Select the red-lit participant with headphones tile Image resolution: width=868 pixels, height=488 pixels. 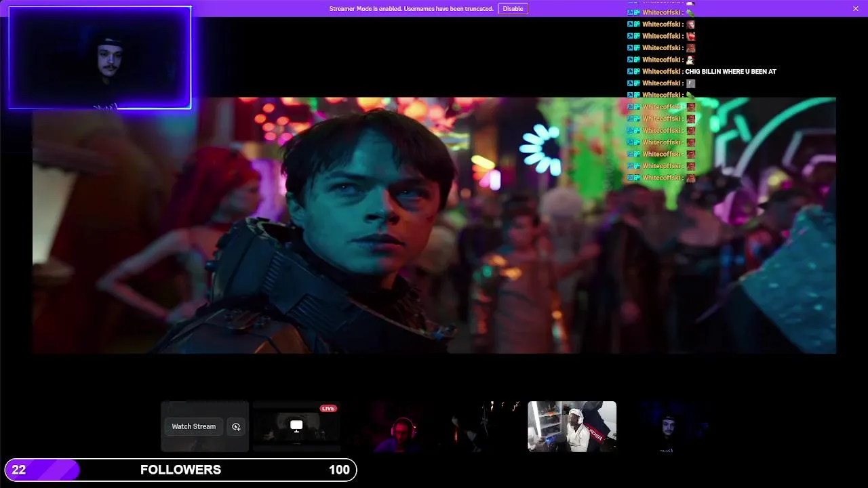389,426
